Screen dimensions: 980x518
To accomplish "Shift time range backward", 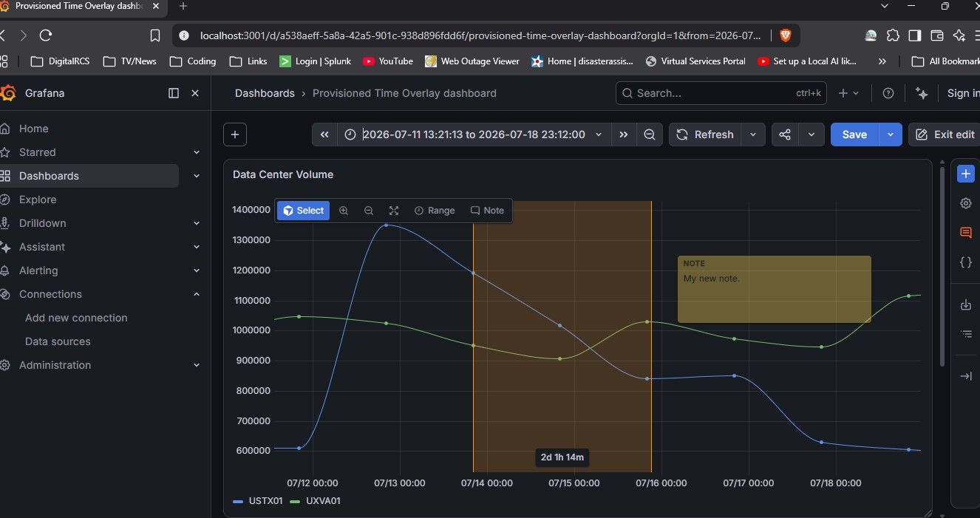I will tap(324, 134).
